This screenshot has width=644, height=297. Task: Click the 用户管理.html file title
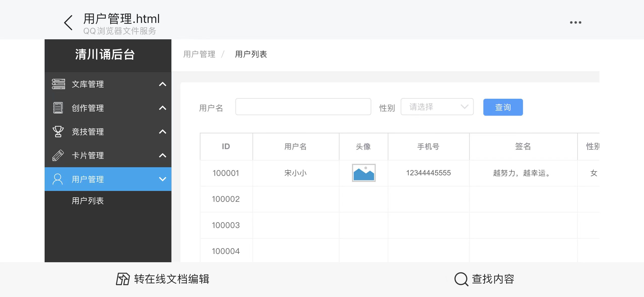click(x=121, y=19)
